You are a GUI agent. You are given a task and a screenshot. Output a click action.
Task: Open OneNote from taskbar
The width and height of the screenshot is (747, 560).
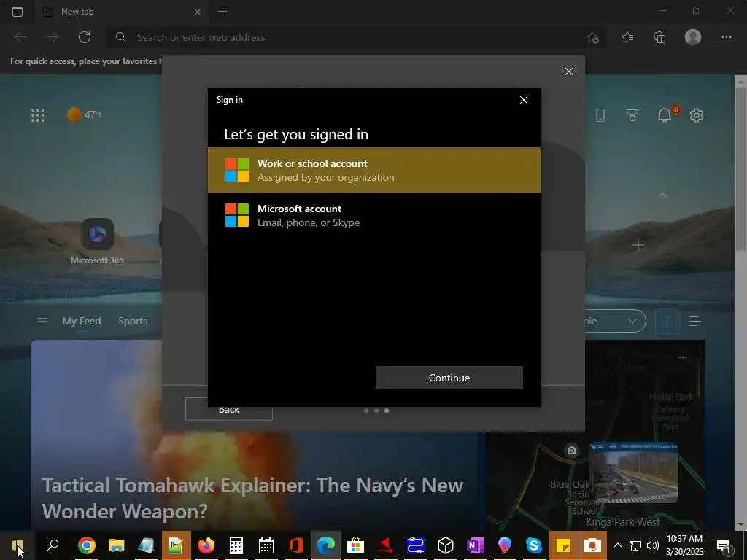(476, 545)
